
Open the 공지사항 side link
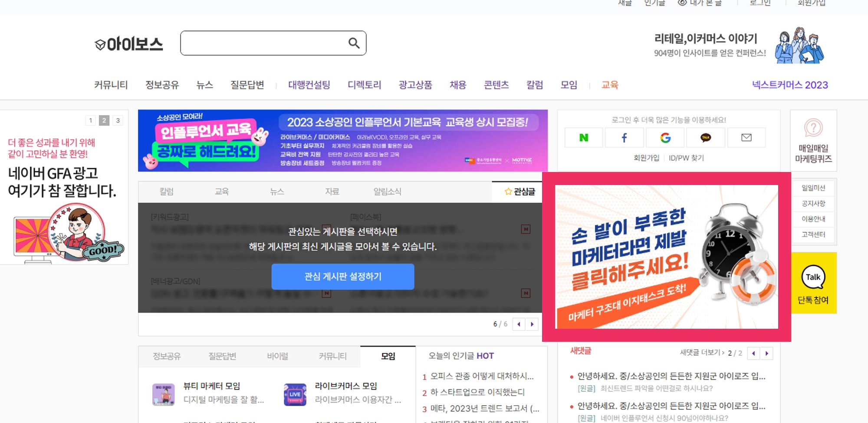point(813,204)
